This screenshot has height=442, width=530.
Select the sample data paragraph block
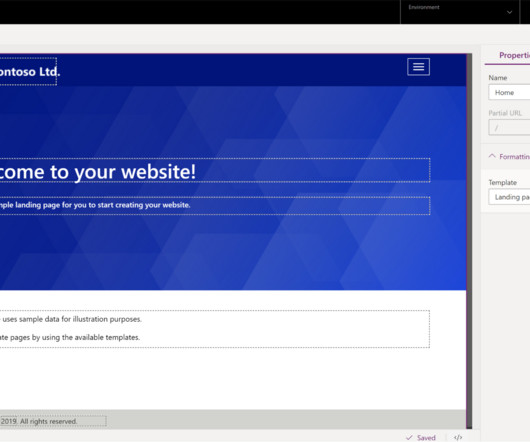(x=215, y=329)
